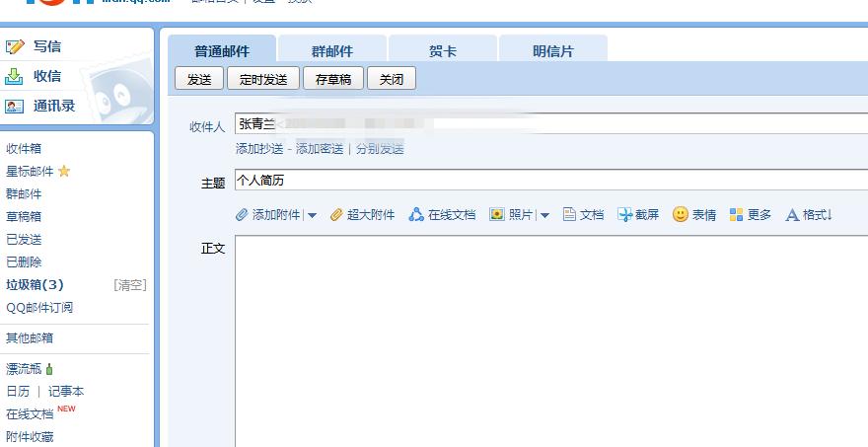Viewport: 868px width, 447px height.
Task: Click the 文档 page icon
Action: pyautogui.click(x=569, y=214)
